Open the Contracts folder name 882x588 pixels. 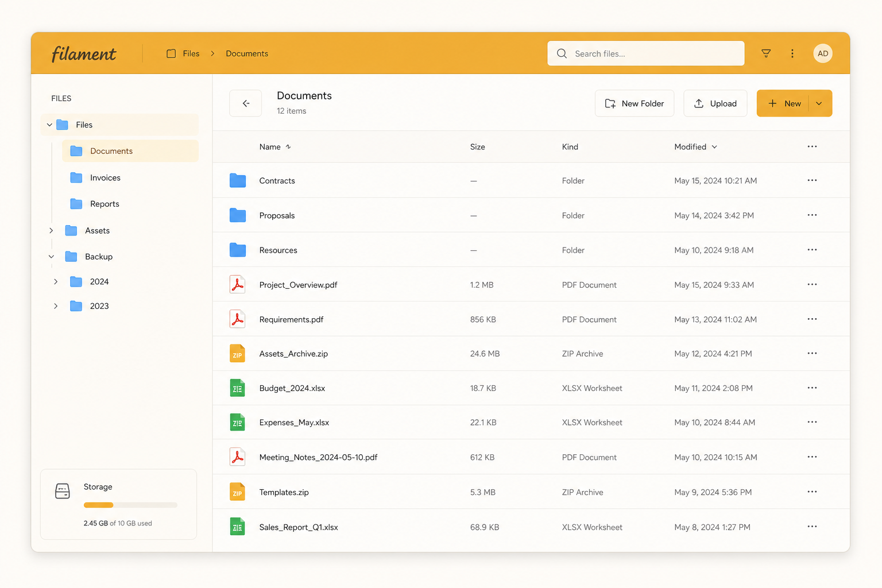coord(277,181)
